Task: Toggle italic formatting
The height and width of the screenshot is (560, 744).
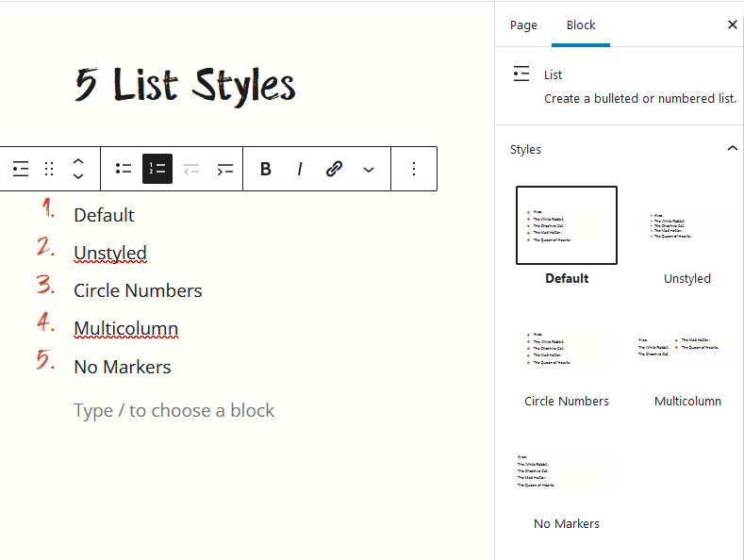Action: coord(300,169)
